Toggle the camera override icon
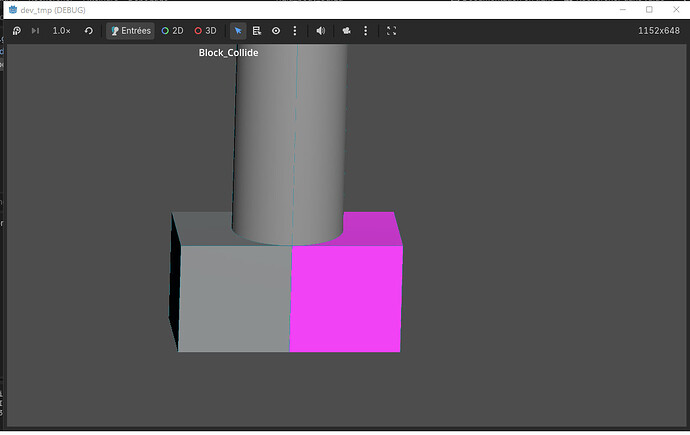Viewport: 690px width, 435px height. click(x=347, y=31)
